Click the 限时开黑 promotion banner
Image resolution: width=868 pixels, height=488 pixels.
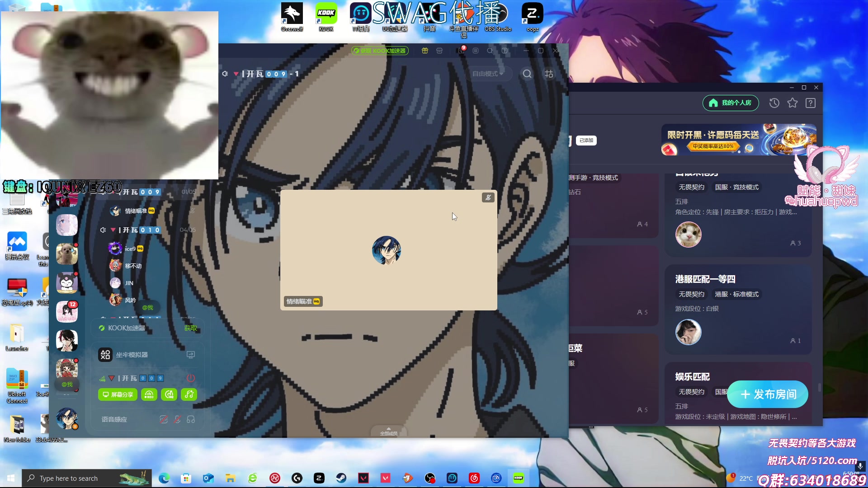pyautogui.click(x=739, y=140)
